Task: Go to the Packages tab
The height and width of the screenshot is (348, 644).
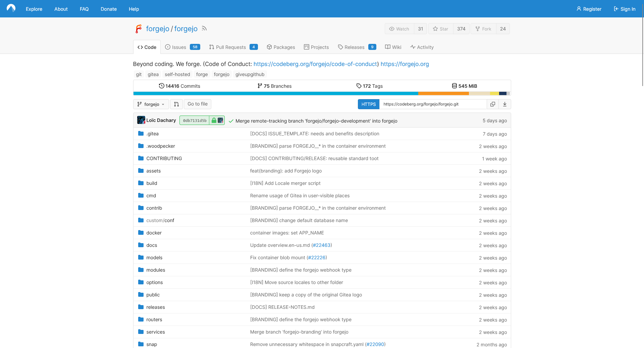Action: click(x=281, y=47)
